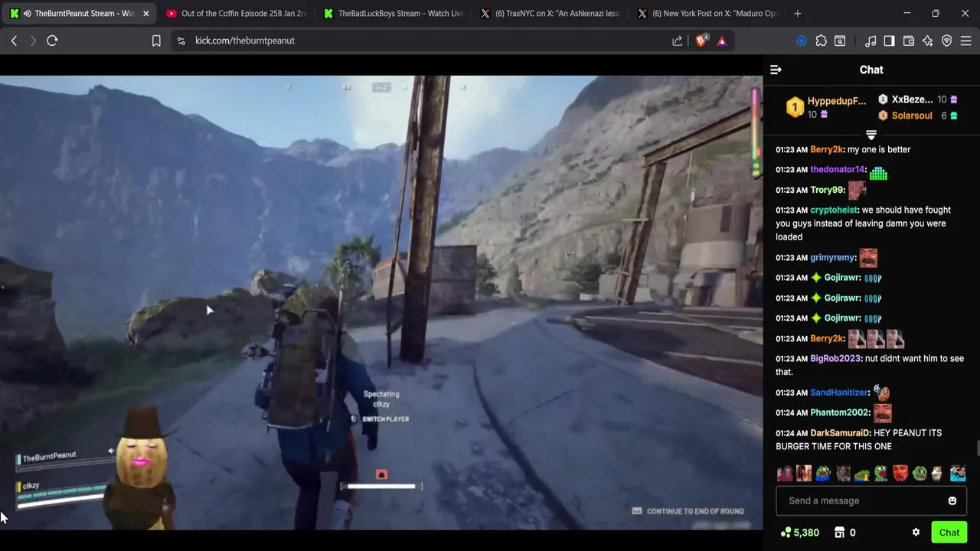
Task: Insert the red-faced man quick emote
Action: [900, 474]
